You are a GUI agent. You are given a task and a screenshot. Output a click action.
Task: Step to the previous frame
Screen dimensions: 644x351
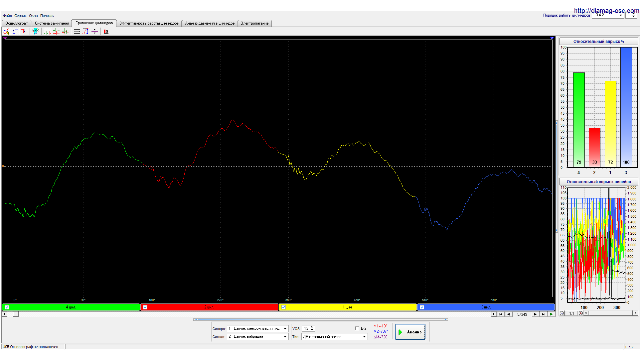[508, 314]
